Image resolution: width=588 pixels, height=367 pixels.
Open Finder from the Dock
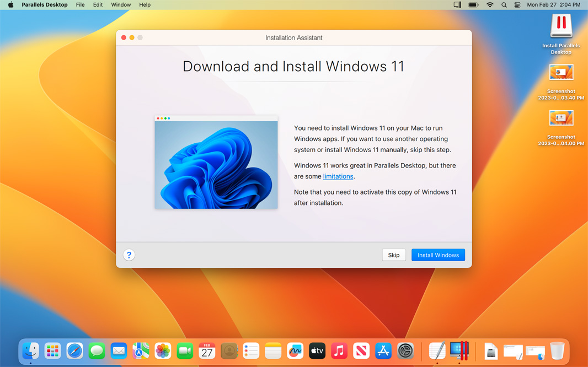(x=30, y=350)
